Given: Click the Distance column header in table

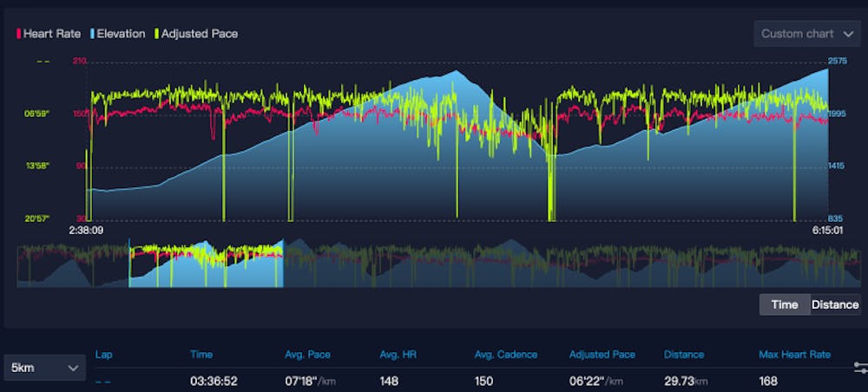Looking at the screenshot, I should pos(684,355).
